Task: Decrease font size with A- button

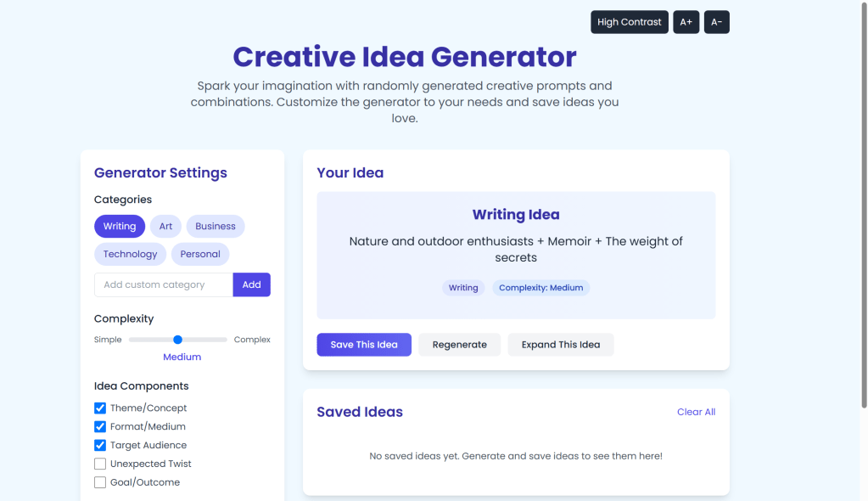Action: (x=716, y=22)
